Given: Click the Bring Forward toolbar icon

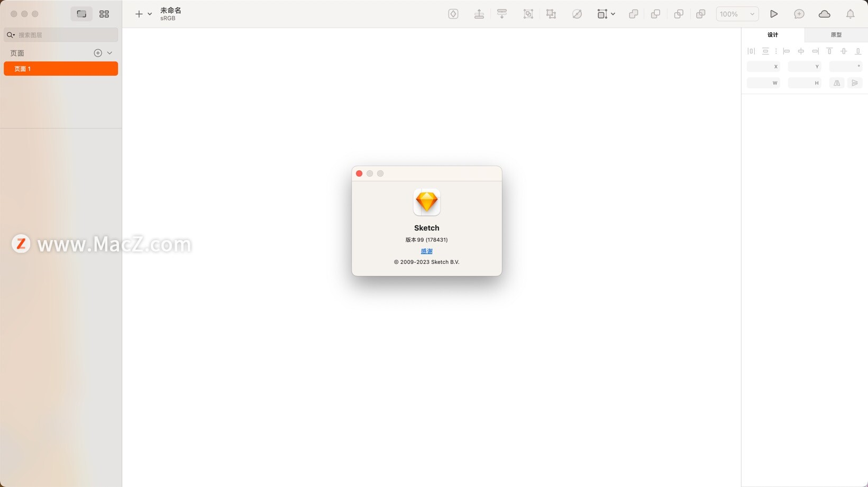Looking at the screenshot, I should [479, 14].
